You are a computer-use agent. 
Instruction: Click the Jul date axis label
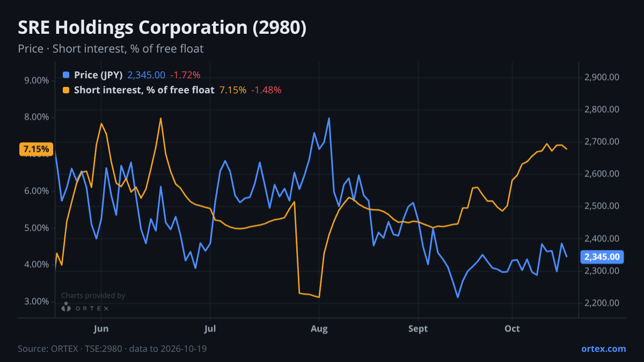point(210,328)
